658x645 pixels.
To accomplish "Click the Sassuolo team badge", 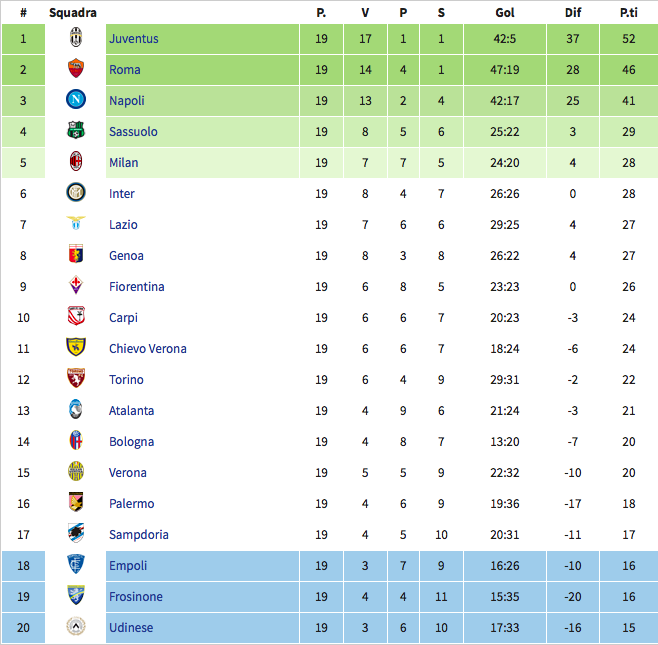I will [x=75, y=132].
